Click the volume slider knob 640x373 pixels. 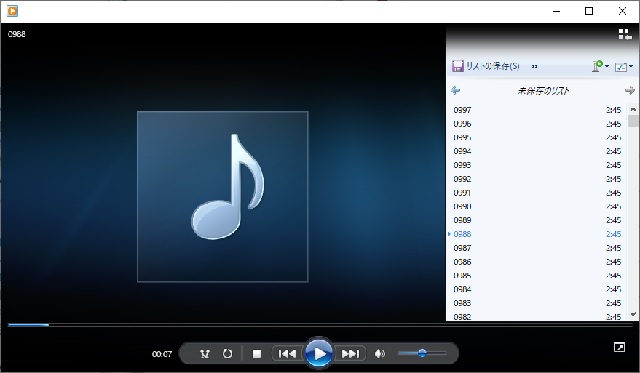422,353
